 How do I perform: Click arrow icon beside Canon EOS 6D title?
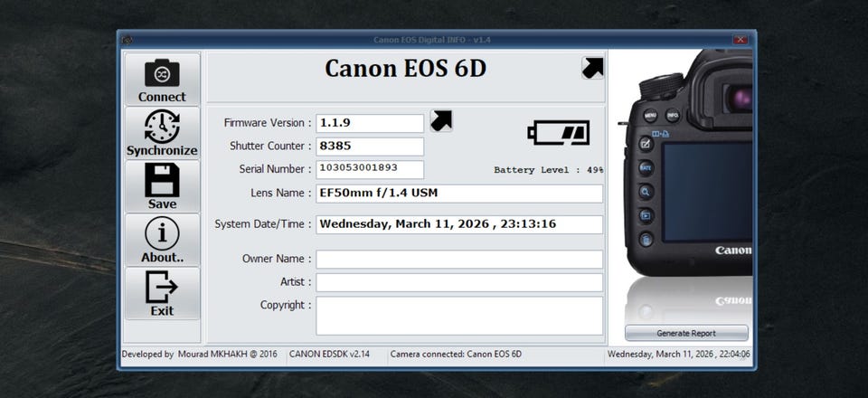[x=592, y=68]
